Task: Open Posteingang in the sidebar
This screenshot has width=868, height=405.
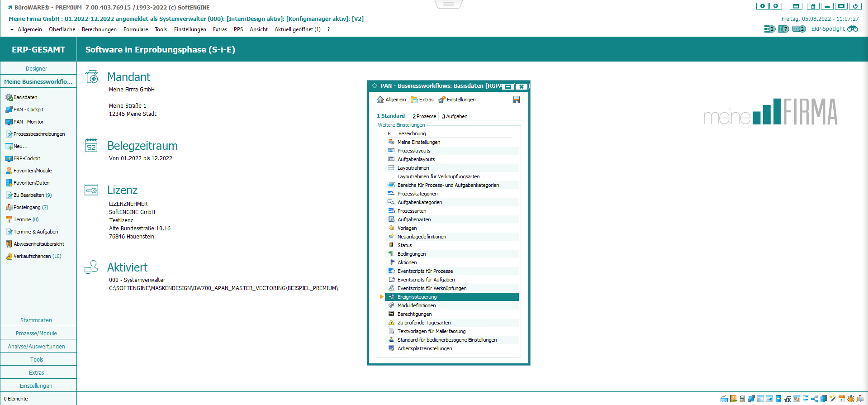Action: pyautogui.click(x=27, y=207)
